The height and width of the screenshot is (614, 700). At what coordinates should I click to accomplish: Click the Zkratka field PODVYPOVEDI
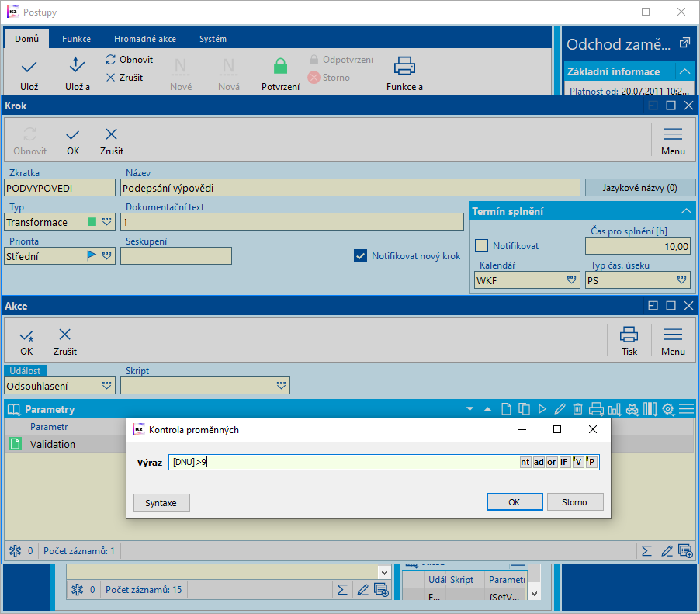pyautogui.click(x=60, y=188)
